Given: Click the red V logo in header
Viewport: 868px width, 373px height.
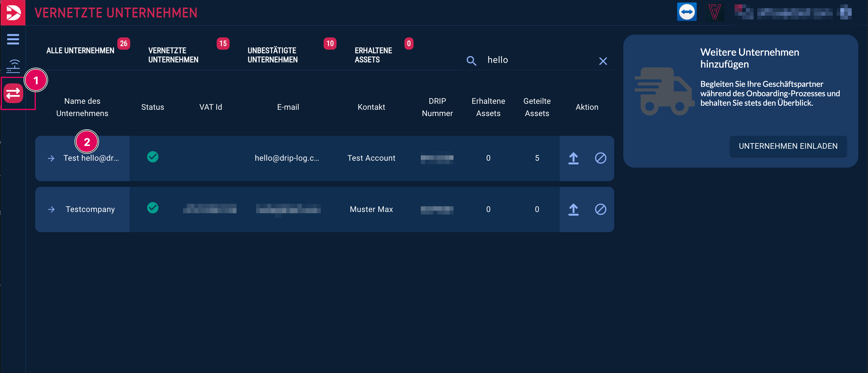Looking at the screenshot, I should coord(714,12).
